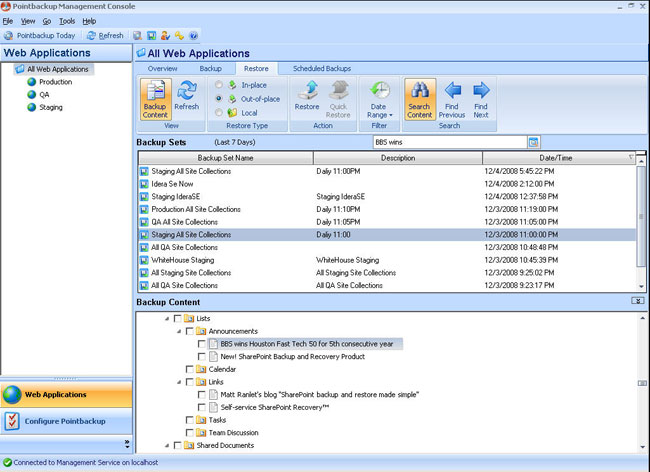Click the search go icon beside BBS wins
The width and height of the screenshot is (650, 472).
tap(534, 143)
